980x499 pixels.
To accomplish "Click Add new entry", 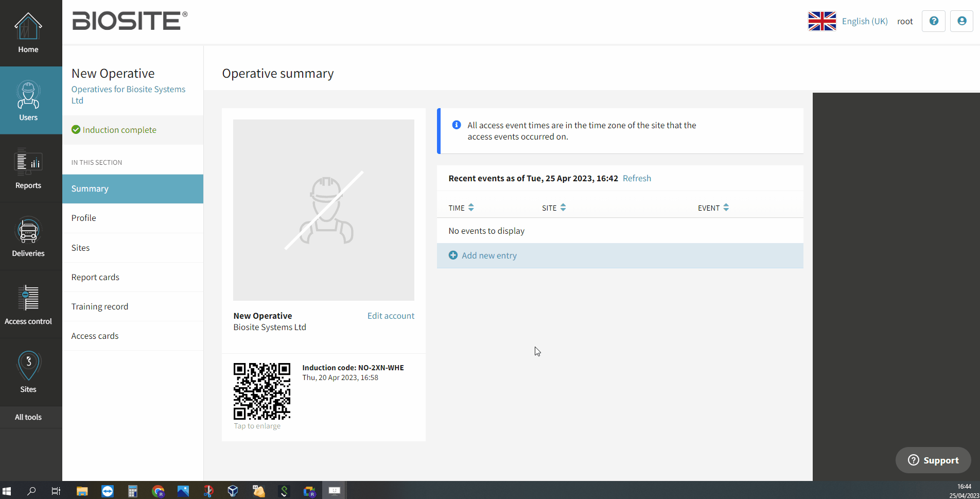I will tap(620, 255).
